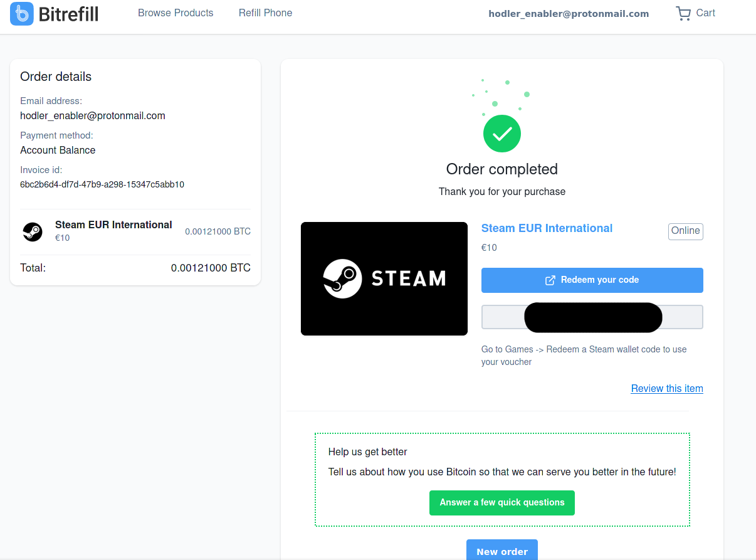Click item price 0.00121000 BTC beside Steam
The width and height of the screenshot is (756, 560).
click(218, 231)
